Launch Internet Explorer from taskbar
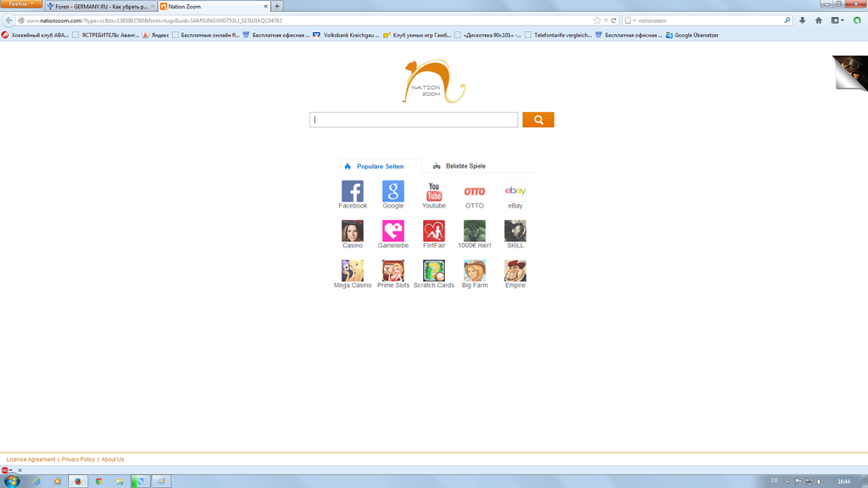The width and height of the screenshot is (868, 488). point(36,481)
